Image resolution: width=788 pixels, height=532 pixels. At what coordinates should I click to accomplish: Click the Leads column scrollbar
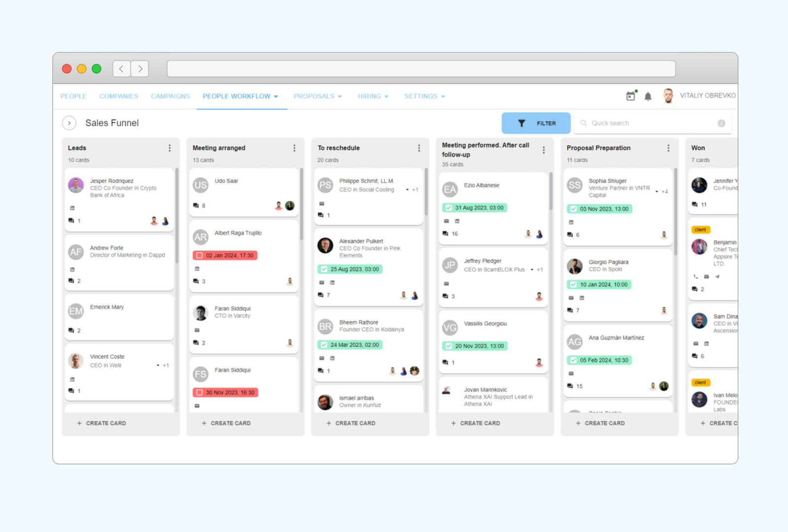[177, 216]
